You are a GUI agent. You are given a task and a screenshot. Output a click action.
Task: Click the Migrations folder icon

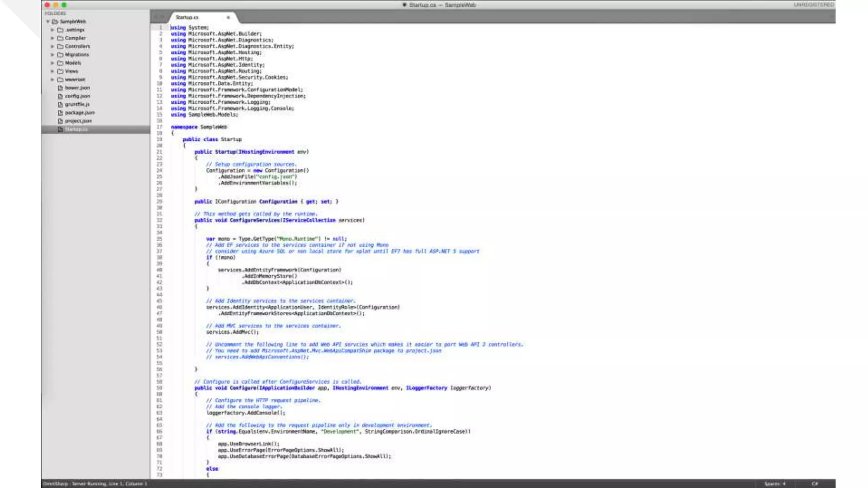click(60, 55)
